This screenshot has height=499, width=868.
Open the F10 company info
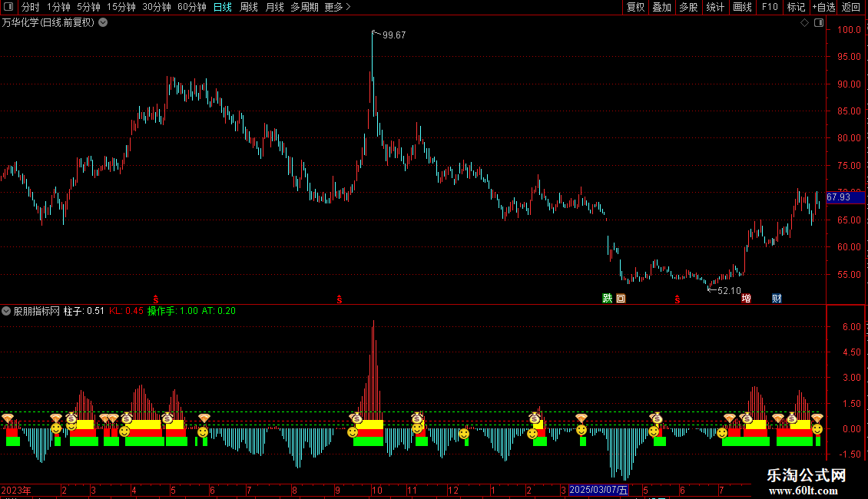(770, 7)
